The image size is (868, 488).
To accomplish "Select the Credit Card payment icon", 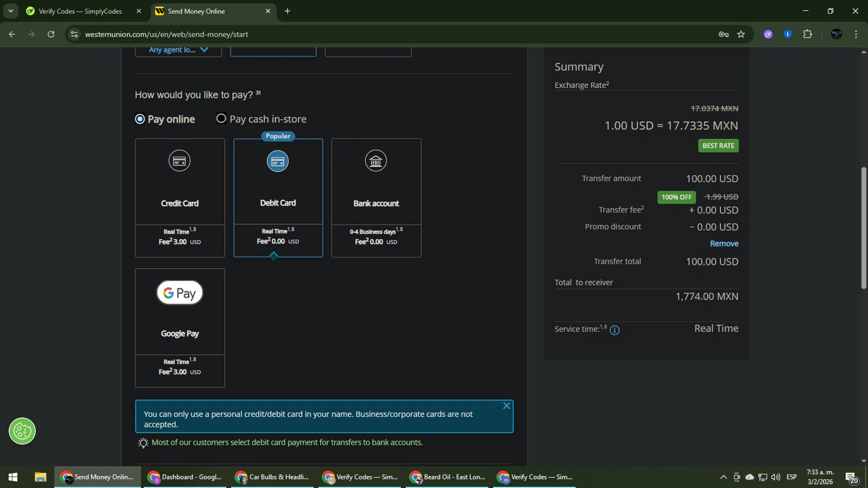I will pos(179,161).
